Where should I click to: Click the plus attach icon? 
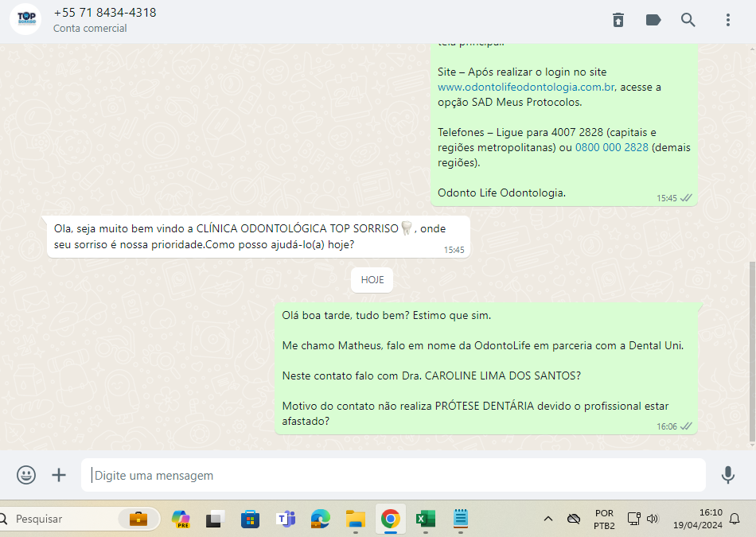tap(59, 475)
